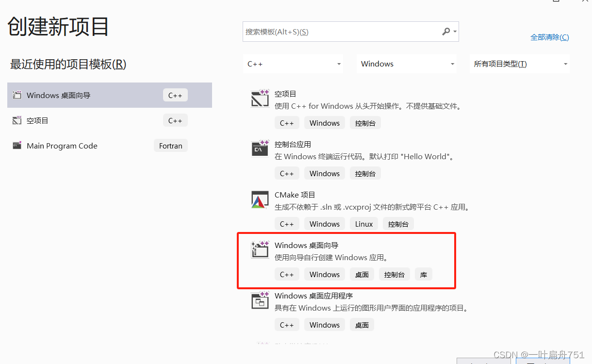592x364 pixels.
Task: Select Windows 桌面向导 template title in list
Action: coord(306,246)
